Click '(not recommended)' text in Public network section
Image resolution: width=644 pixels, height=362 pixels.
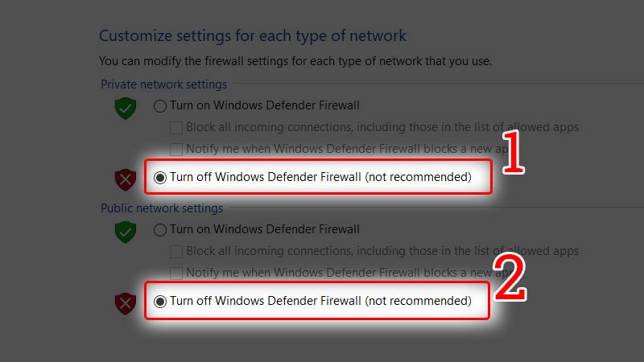(x=418, y=302)
